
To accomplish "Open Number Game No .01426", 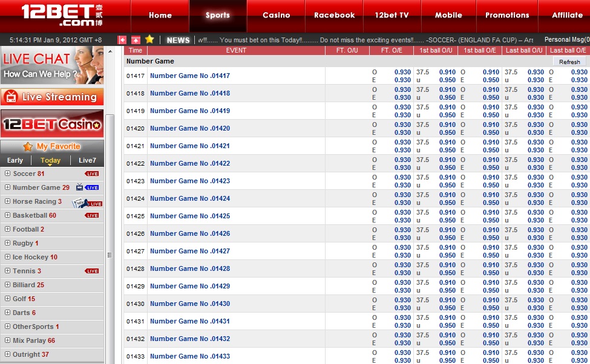I will [190, 233].
